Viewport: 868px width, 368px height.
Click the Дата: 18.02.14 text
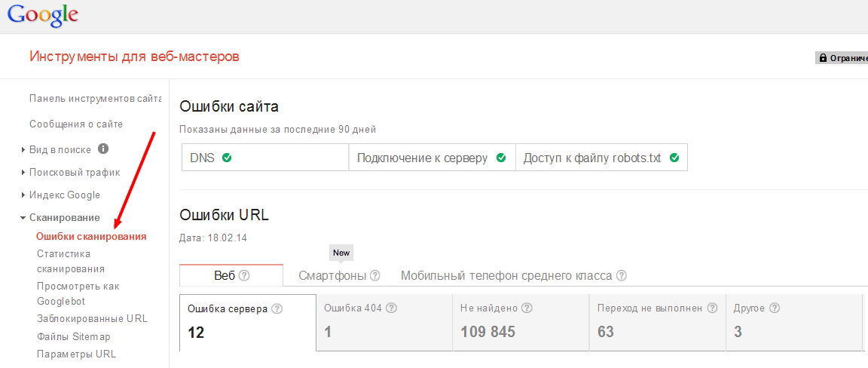pos(213,238)
